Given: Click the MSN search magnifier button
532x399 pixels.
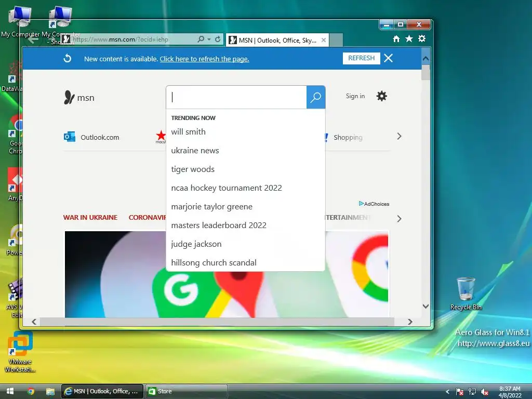Looking at the screenshot, I should [315, 97].
